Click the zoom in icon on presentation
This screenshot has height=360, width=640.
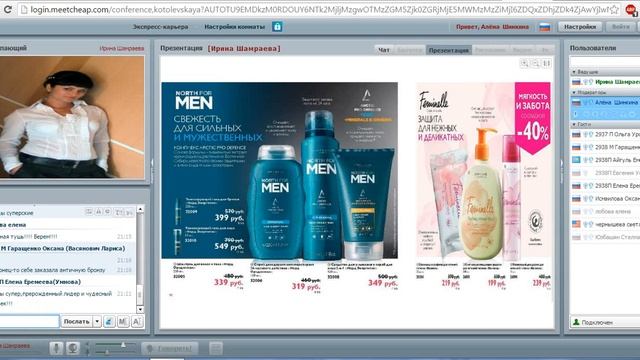[x=524, y=63]
